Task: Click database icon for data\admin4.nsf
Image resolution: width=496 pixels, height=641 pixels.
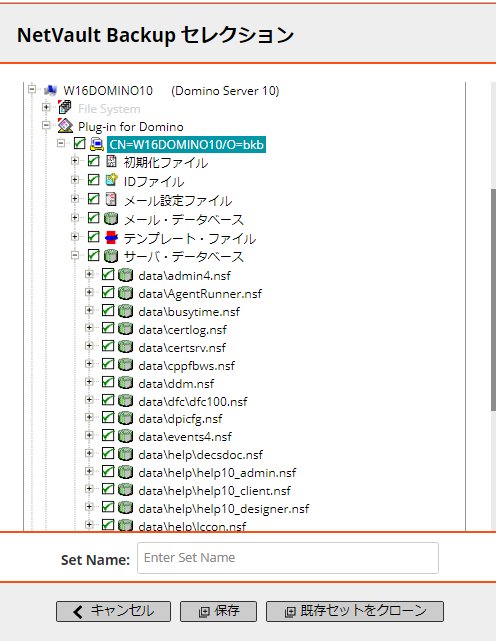Action: tap(126, 275)
